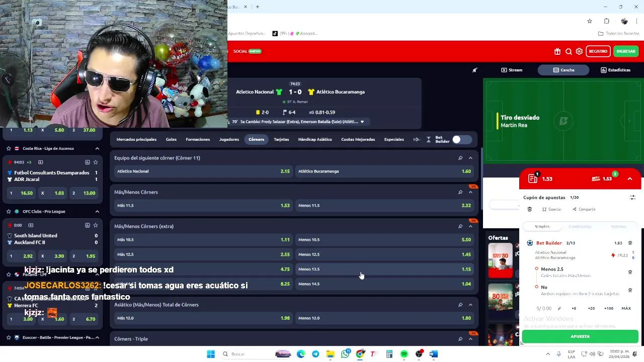This screenshot has height=362, width=644.
Task: Collapse the Asiático Total de Córners section
Action: (x=470, y=305)
